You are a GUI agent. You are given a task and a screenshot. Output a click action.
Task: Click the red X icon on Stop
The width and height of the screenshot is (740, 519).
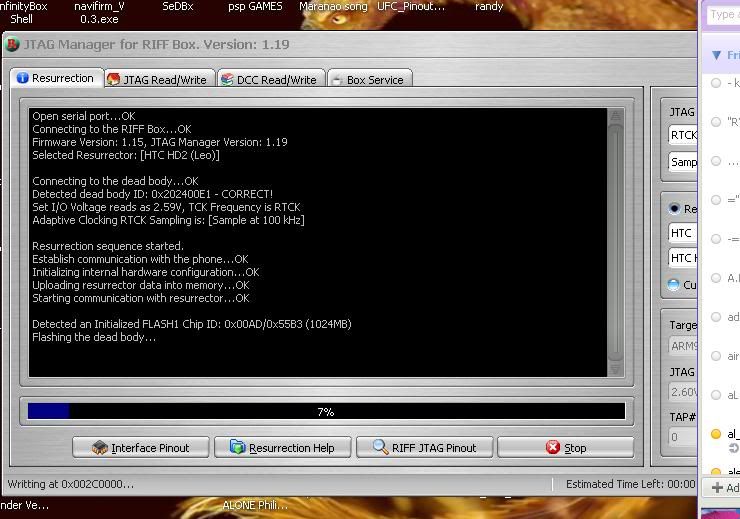(x=553, y=447)
